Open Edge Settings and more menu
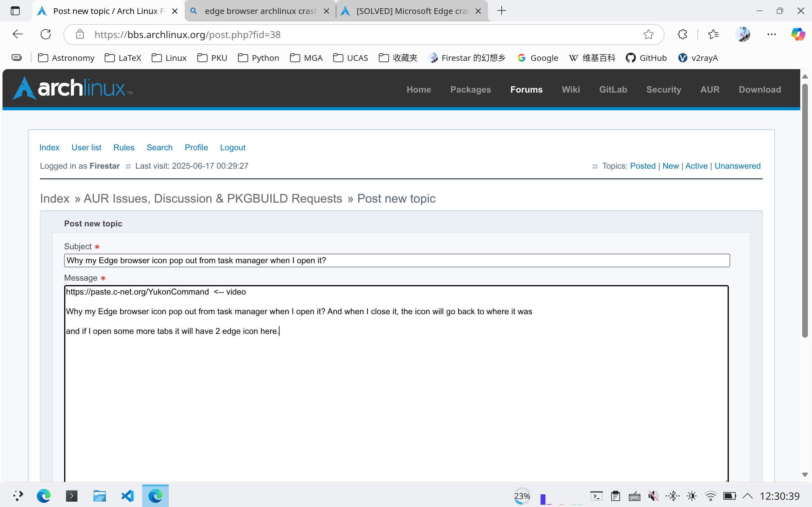Viewport: 812px width, 507px height. click(x=771, y=34)
